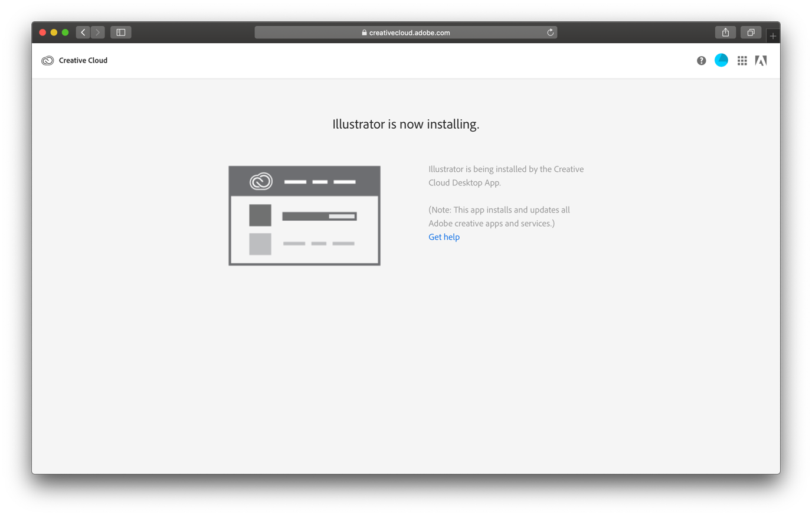812x516 pixels.
Task: Open the Safari share button
Action: tap(726, 32)
